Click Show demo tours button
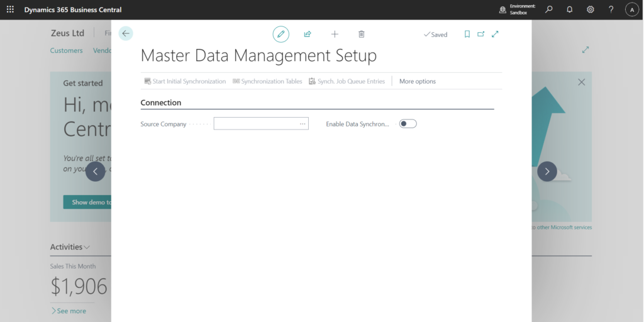644x322 pixels. pos(87,202)
